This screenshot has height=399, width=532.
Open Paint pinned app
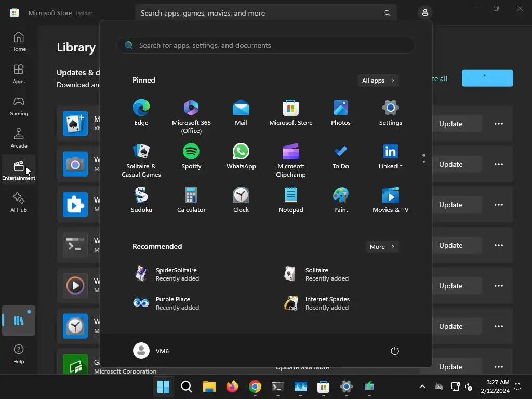click(x=341, y=200)
